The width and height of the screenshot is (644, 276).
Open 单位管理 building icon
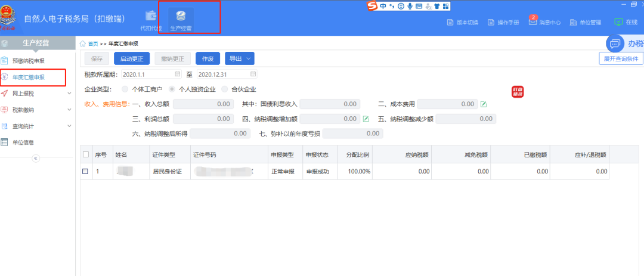574,22
